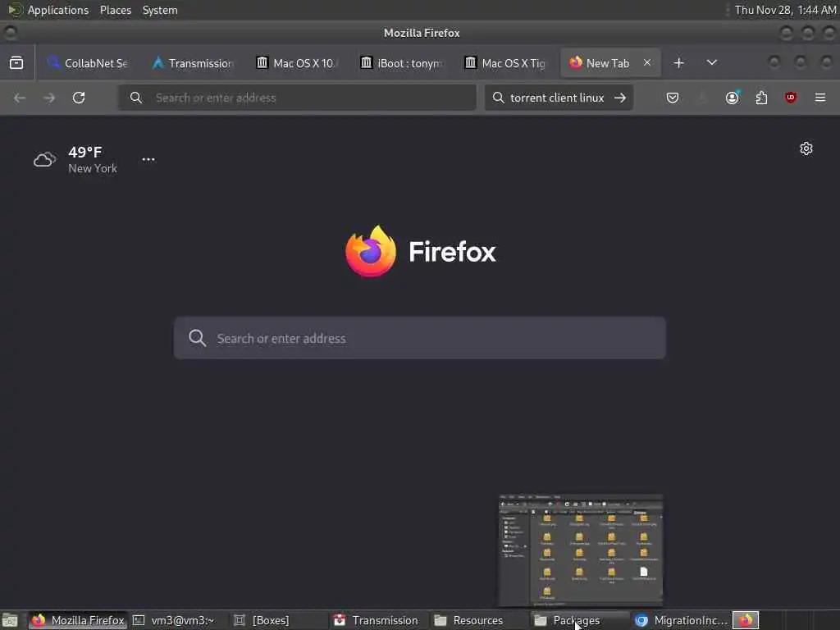Switch to MigrationInc... Chromium taskbar window
The width and height of the screenshot is (840, 630).
680,620
